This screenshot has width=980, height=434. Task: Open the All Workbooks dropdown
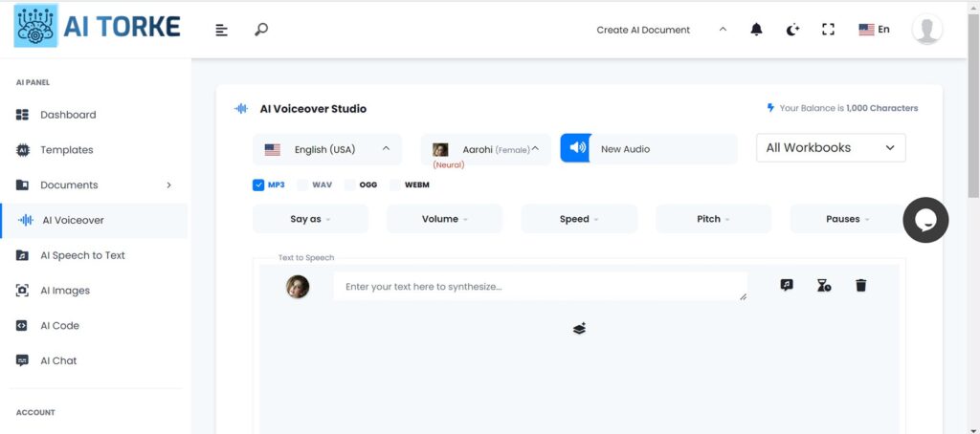tap(831, 148)
